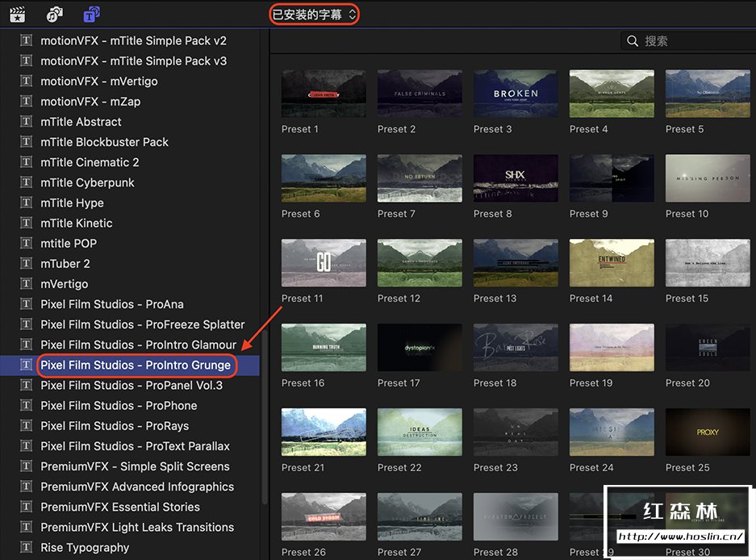
Task: Open the Libraries sidebar clapperboard icon
Action: tap(18, 15)
